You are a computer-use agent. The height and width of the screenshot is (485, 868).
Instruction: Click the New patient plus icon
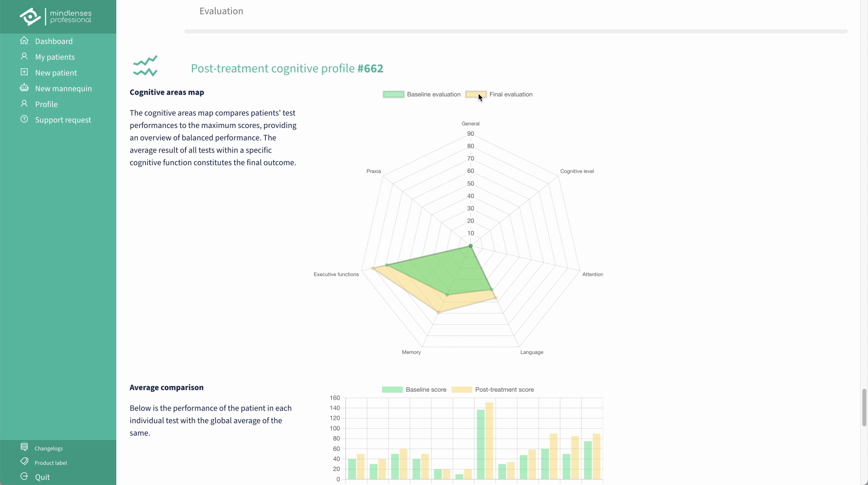point(24,72)
